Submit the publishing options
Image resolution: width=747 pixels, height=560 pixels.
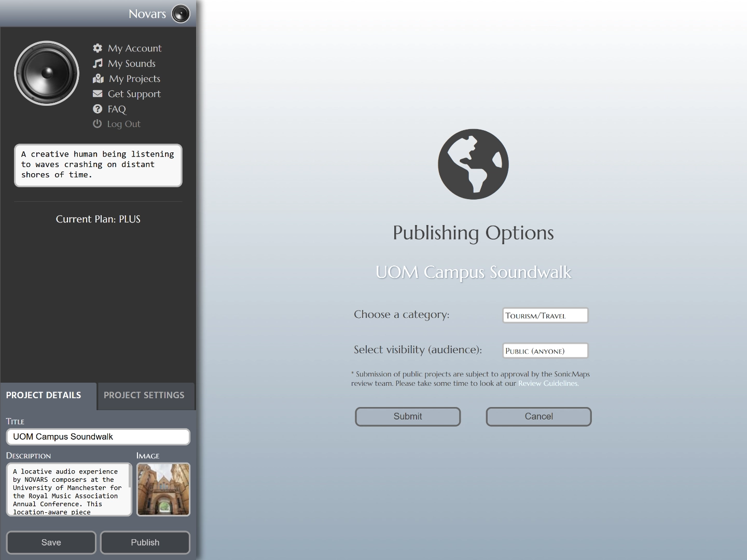tap(408, 416)
